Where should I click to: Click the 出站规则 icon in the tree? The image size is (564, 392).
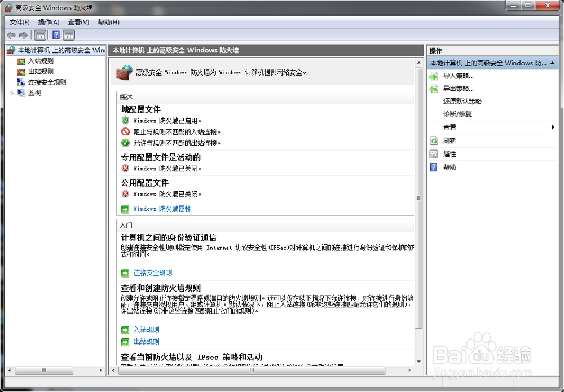pos(21,72)
